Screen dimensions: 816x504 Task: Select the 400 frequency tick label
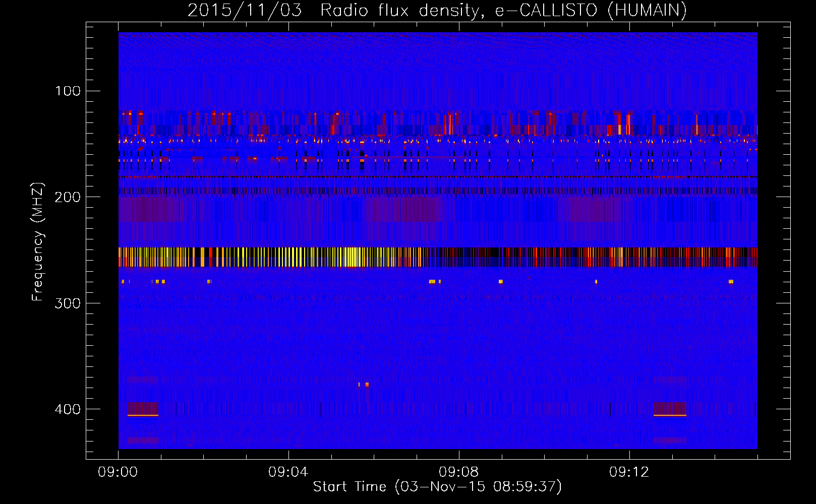pyautogui.click(x=68, y=409)
